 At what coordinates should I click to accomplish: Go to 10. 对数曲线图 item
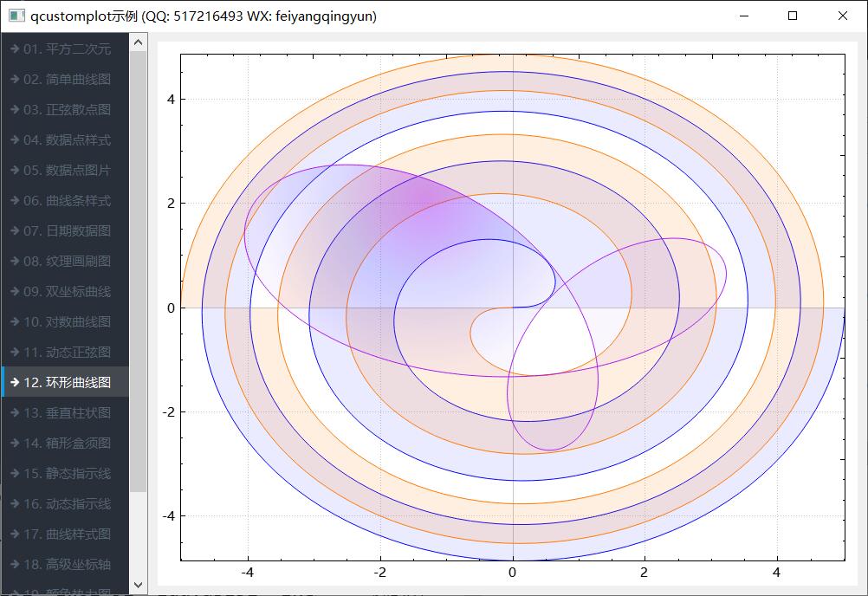(67, 322)
